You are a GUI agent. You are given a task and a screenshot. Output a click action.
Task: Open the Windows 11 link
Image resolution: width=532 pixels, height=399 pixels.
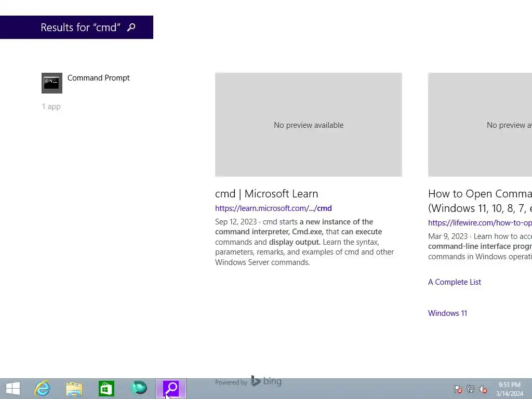pos(447,313)
